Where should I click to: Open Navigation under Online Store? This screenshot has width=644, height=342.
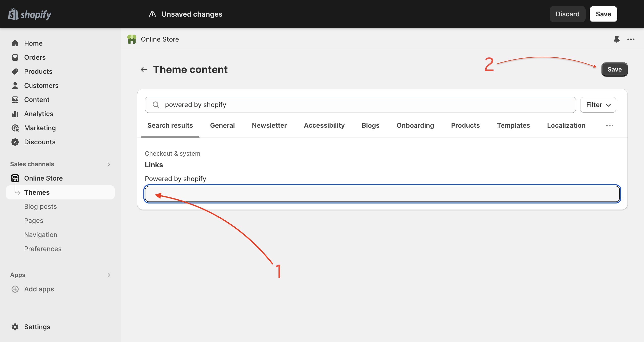(x=41, y=235)
